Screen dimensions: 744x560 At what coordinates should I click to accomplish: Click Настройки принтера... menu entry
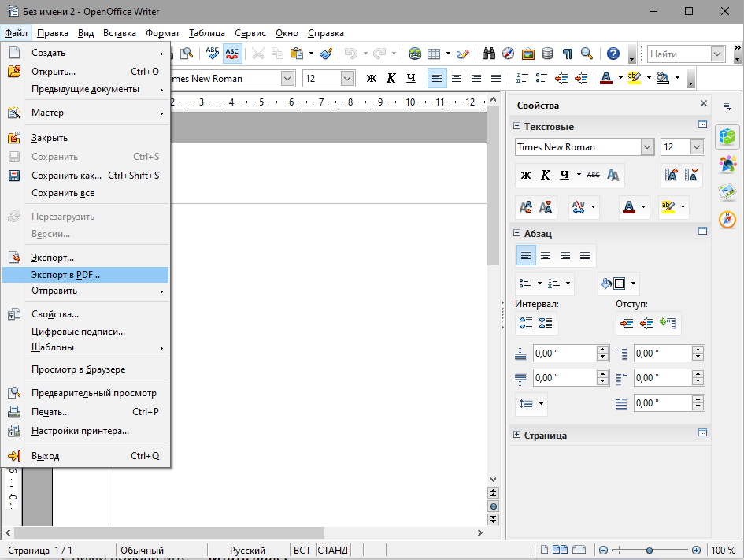[85, 431]
